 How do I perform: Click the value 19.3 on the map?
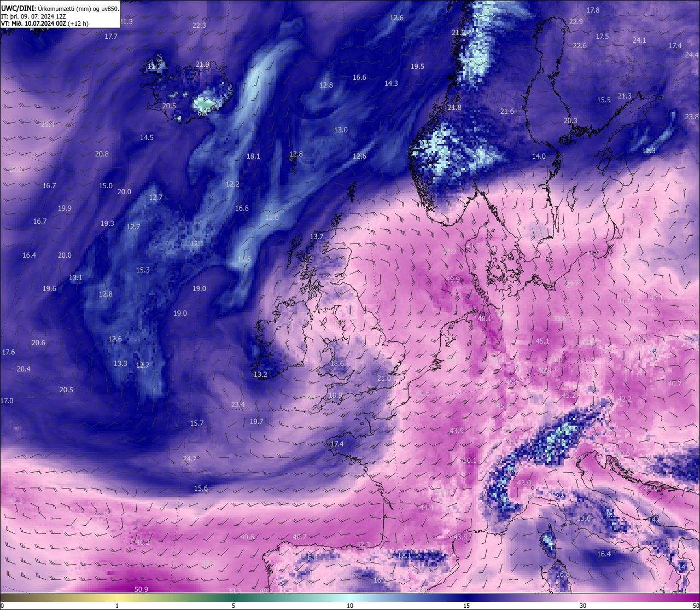107,223
